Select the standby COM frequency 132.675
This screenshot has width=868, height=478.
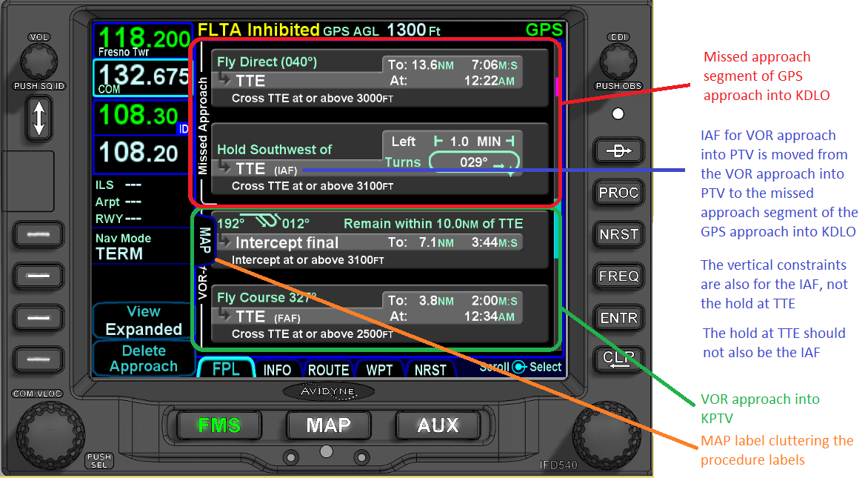(x=144, y=77)
